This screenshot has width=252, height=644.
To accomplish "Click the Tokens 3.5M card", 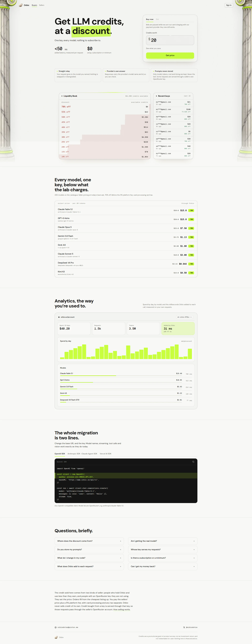I will [x=143, y=328].
